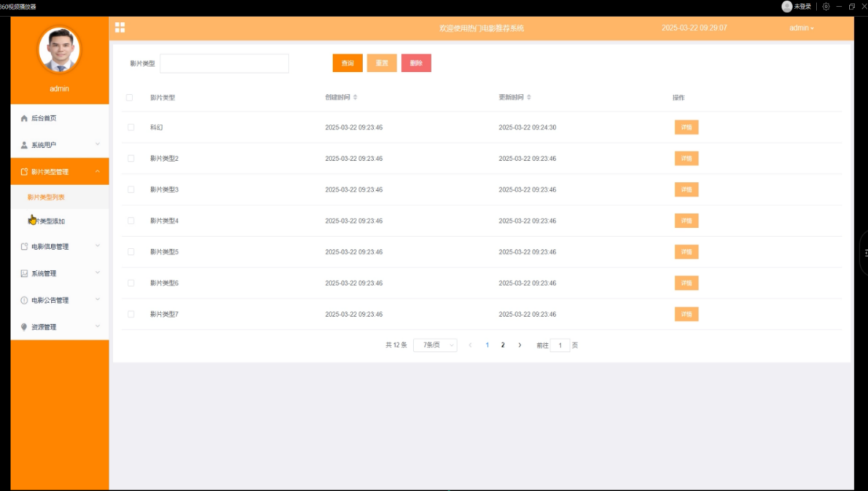
Task: Go to previous page arrow
Action: (471, 345)
